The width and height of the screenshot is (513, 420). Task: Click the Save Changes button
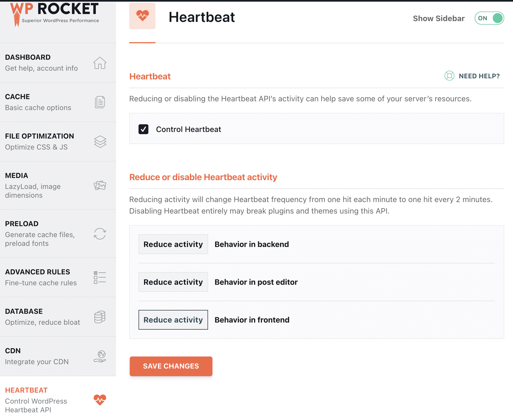pos(171,366)
